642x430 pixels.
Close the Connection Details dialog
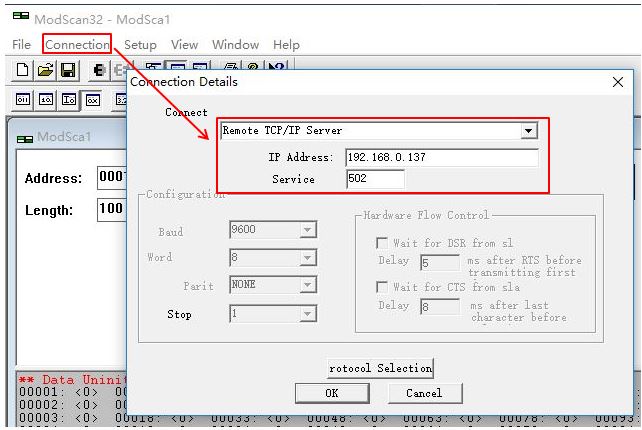pos(618,82)
